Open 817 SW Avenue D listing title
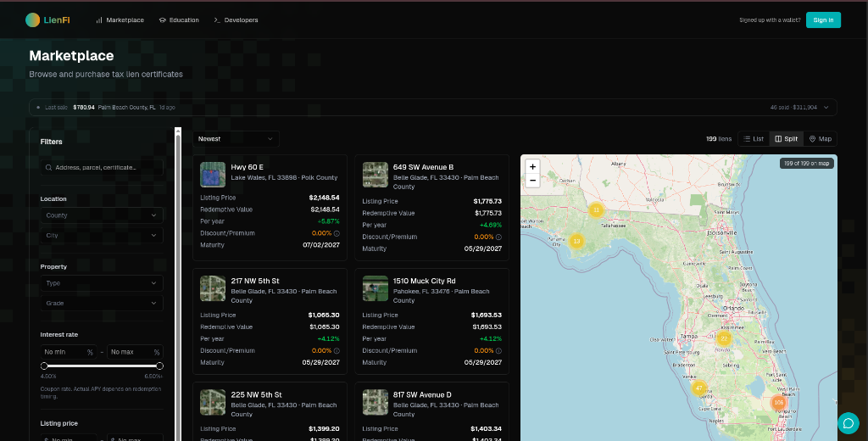Viewport: 868px width, 441px height. coord(422,394)
